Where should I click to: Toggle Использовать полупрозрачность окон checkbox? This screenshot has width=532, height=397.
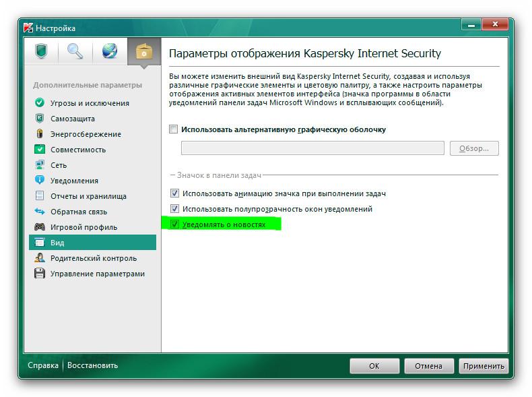[174, 208]
